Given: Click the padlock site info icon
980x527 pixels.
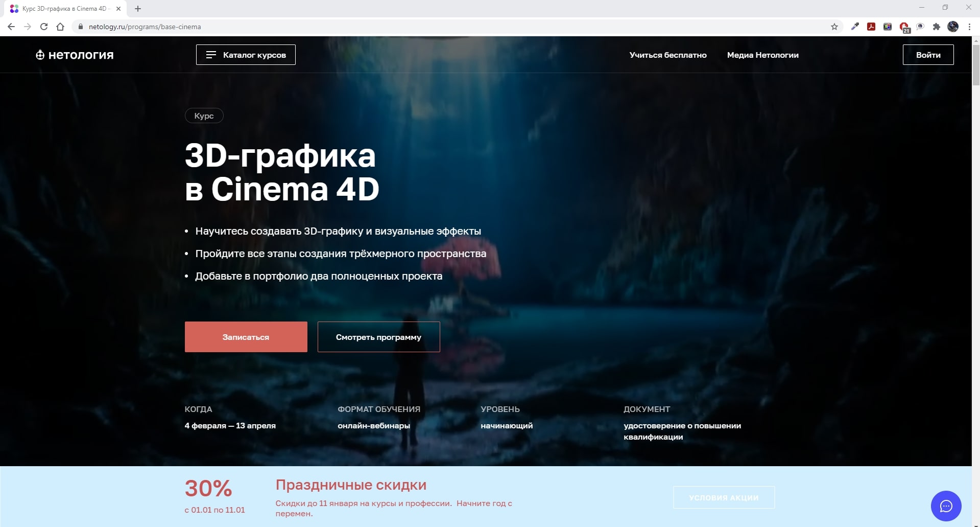Looking at the screenshot, I should coord(80,27).
